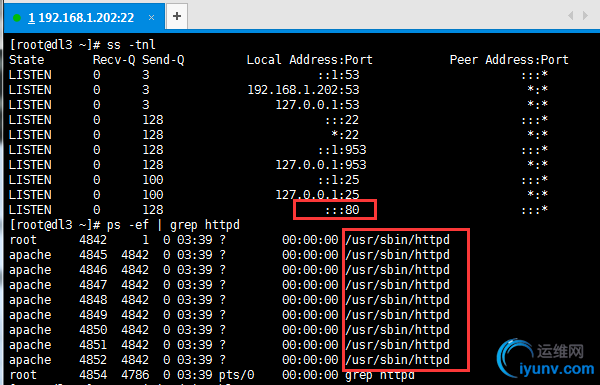
Task: Click the local address '127.0.0.1:953'
Action: pyautogui.click(x=321, y=165)
